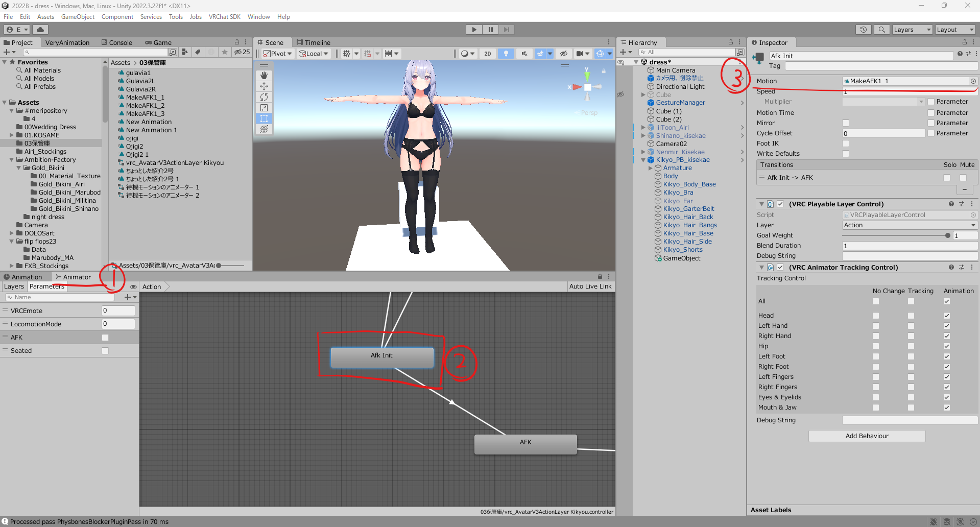Click the Auto Live Link button
Screen dimensions: 980x527
(590, 286)
